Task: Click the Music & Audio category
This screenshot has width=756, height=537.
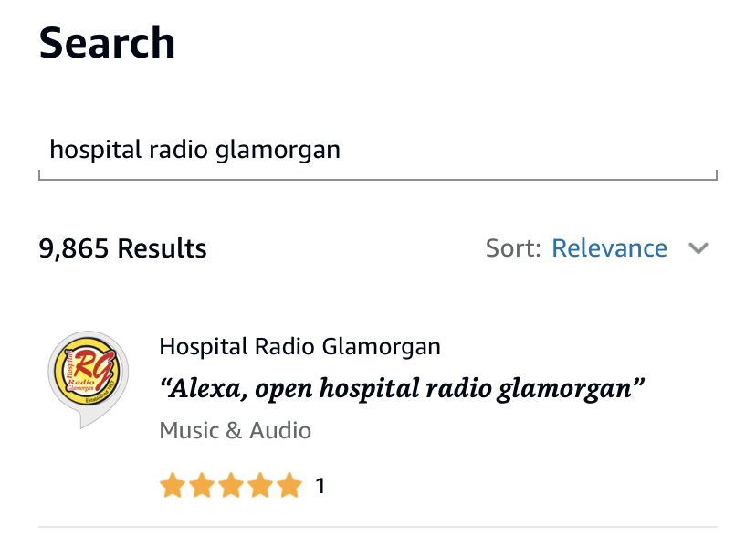Action: pyautogui.click(x=236, y=430)
